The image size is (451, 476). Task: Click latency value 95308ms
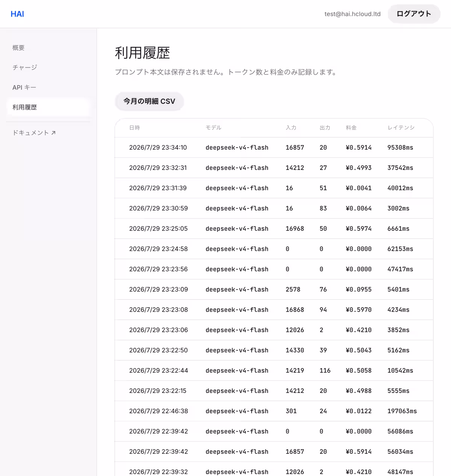coord(400,147)
